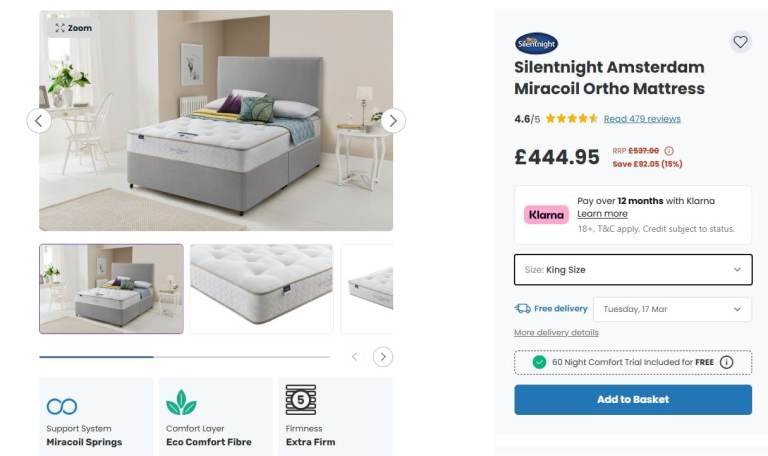768x456 pixels.
Task: Select the bedroom scene thumbnail
Action: [112, 289]
